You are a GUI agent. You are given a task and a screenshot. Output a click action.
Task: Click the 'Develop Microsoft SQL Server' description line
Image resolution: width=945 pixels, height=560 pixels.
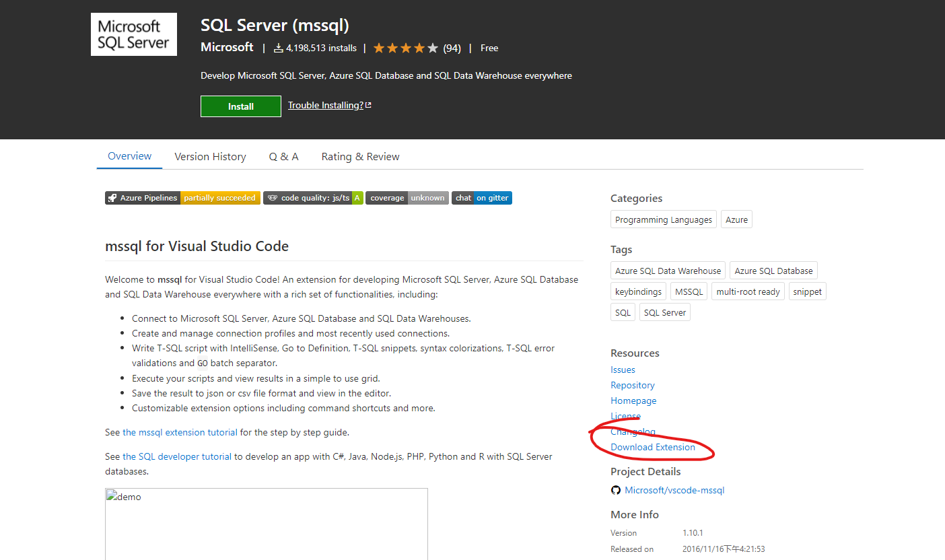coord(386,75)
